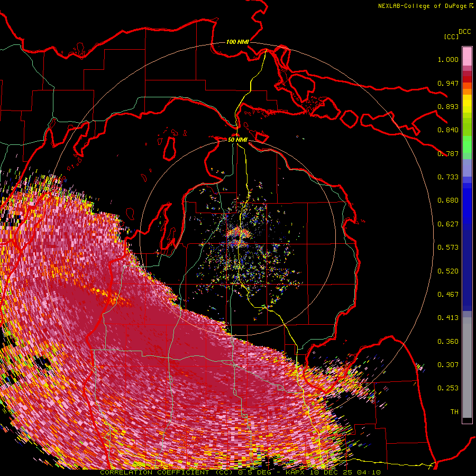Click the 50 NMI range ring label

click(x=237, y=140)
